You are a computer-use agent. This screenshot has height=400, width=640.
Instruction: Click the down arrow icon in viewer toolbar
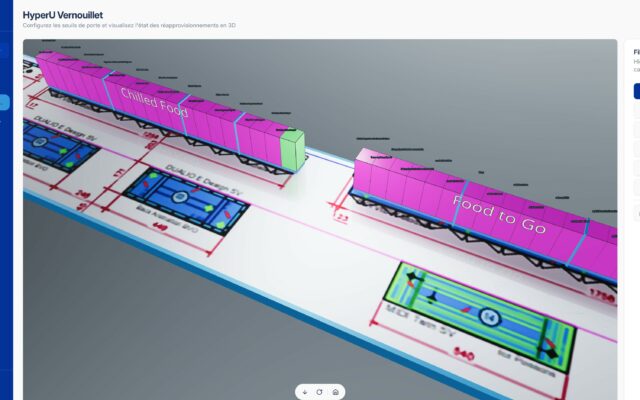[x=305, y=391]
